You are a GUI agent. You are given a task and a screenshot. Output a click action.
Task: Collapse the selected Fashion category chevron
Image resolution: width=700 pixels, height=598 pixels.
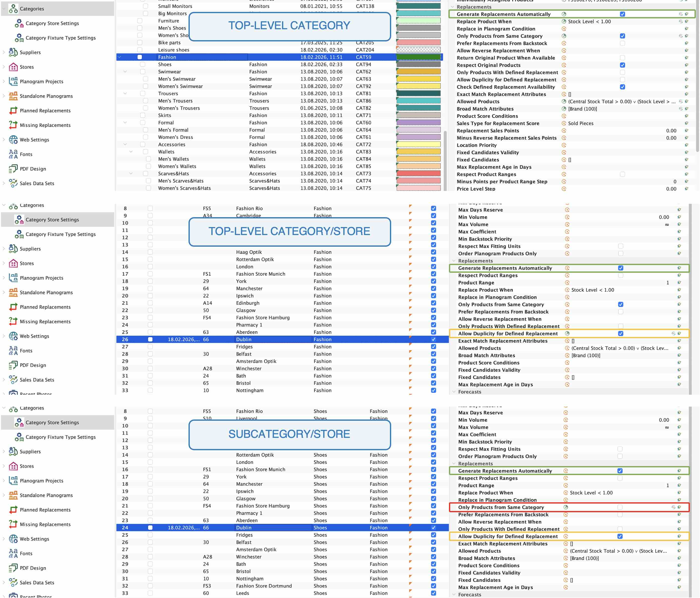[x=119, y=57]
